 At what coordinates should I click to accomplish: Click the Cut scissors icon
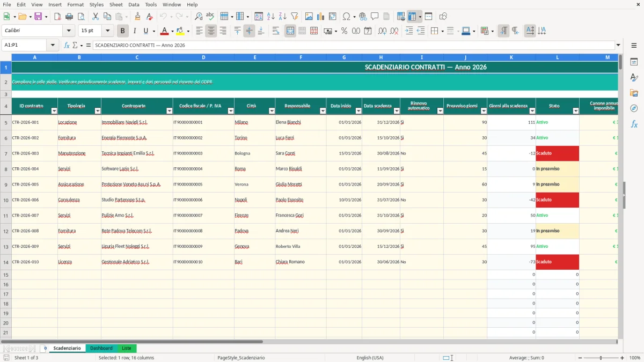[96, 17]
